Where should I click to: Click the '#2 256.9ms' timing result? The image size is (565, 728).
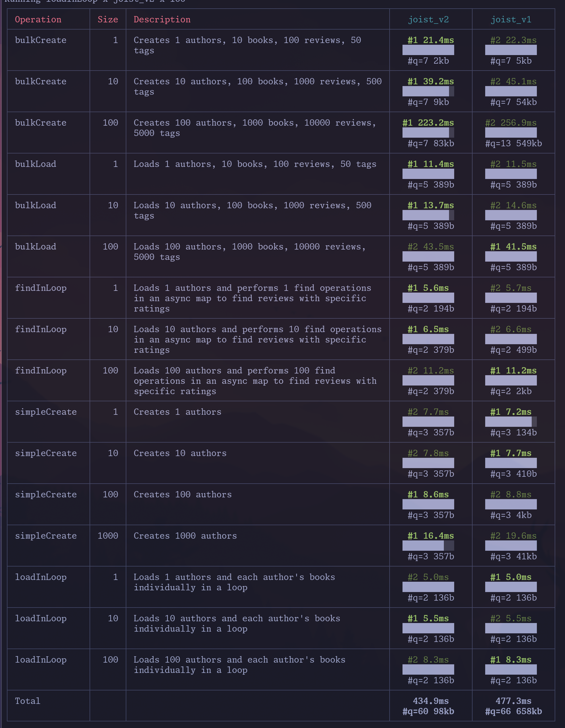point(511,123)
